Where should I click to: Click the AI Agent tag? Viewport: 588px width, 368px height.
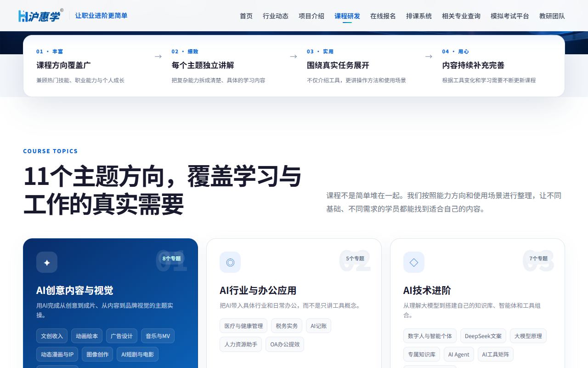(459, 354)
